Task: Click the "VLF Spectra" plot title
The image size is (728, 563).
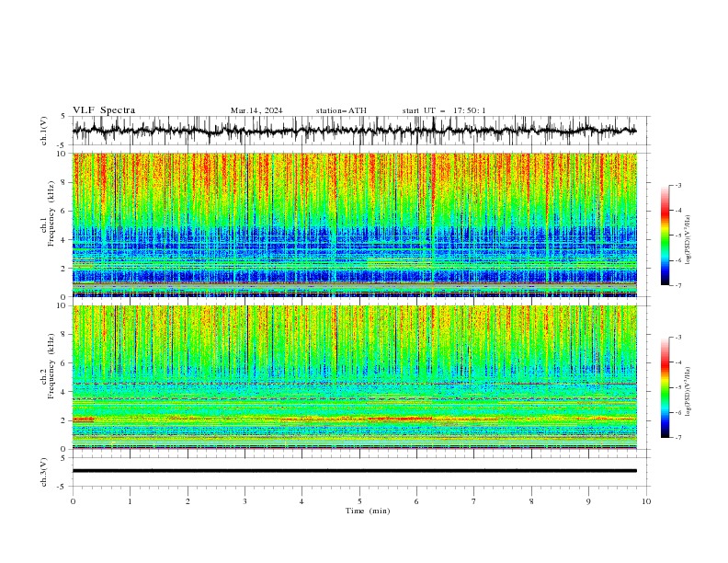Action: point(104,110)
